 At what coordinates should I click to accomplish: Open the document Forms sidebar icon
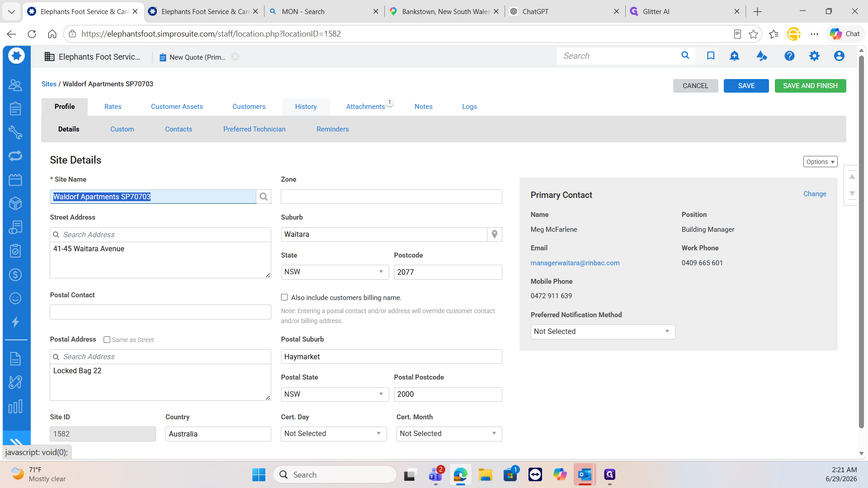coord(15,359)
